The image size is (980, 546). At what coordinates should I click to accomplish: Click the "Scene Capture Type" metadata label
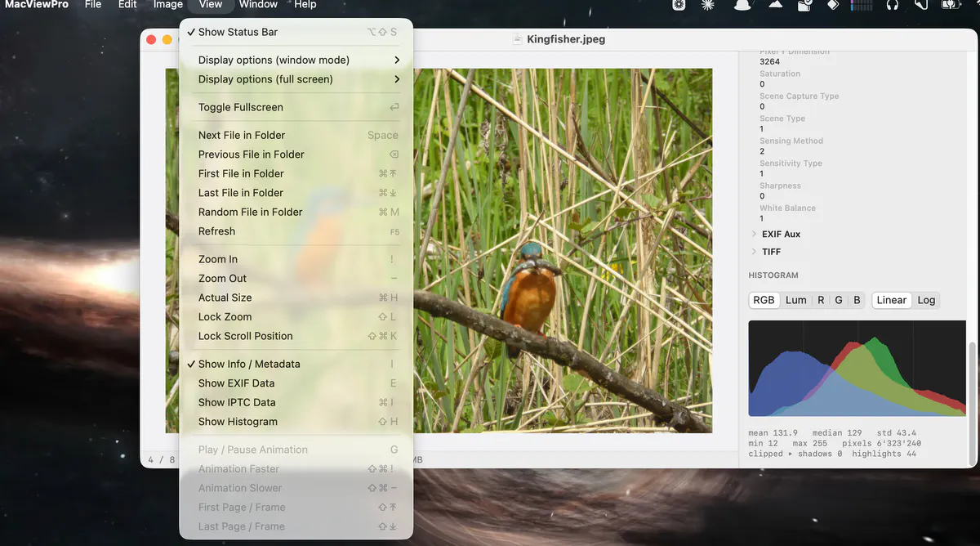pos(799,96)
